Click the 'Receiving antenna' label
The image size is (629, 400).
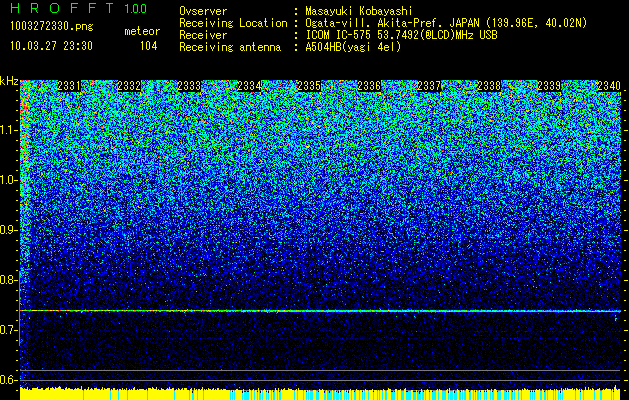[230, 47]
